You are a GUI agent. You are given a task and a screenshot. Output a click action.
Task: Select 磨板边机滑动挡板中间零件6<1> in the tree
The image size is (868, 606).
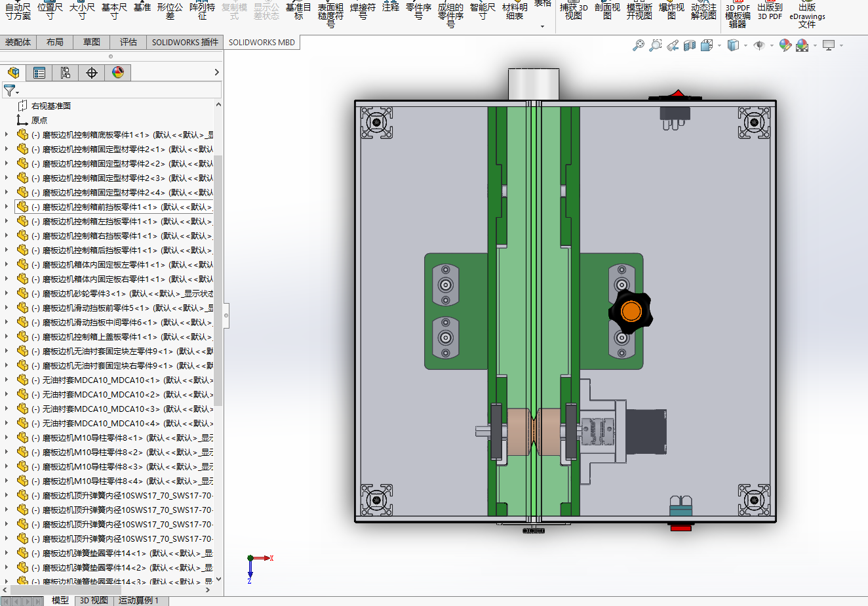click(x=115, y=322)
